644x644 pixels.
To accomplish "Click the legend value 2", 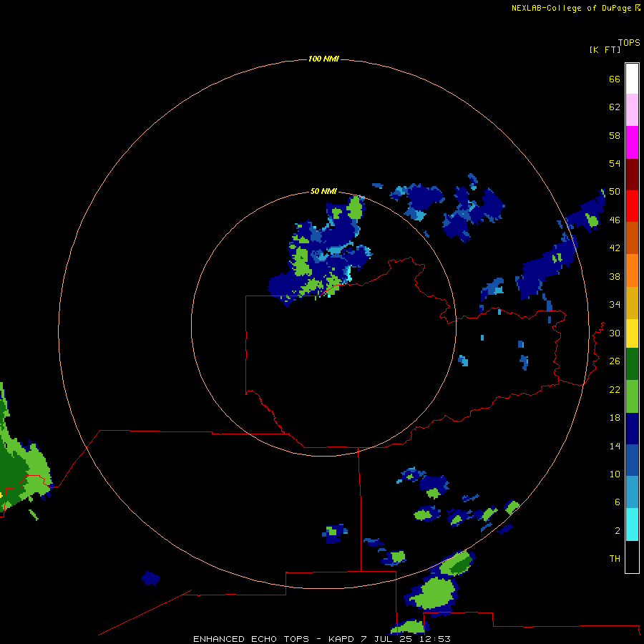I will pyautogui.click(x=618, y=531).
